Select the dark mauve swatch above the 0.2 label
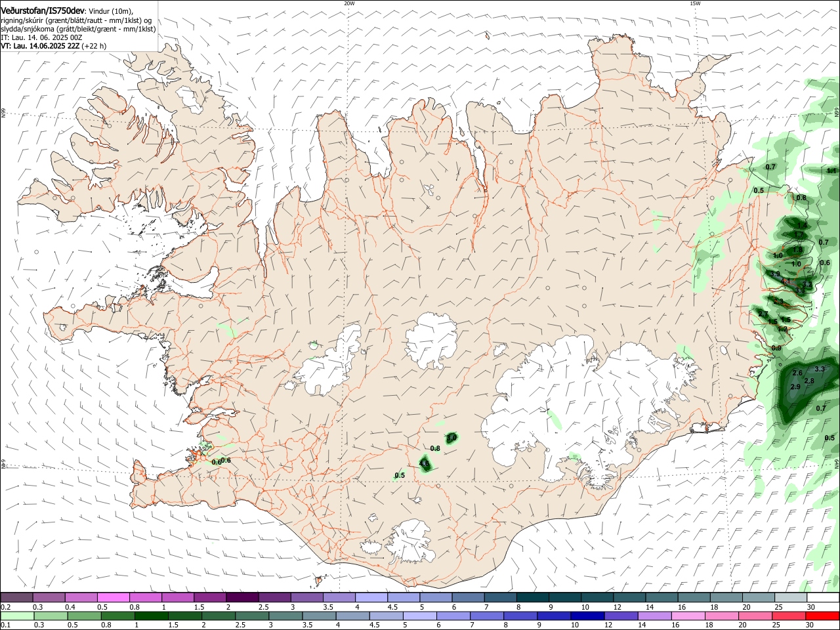The width and height of the screenshot is (840, 630). [16, 598]
